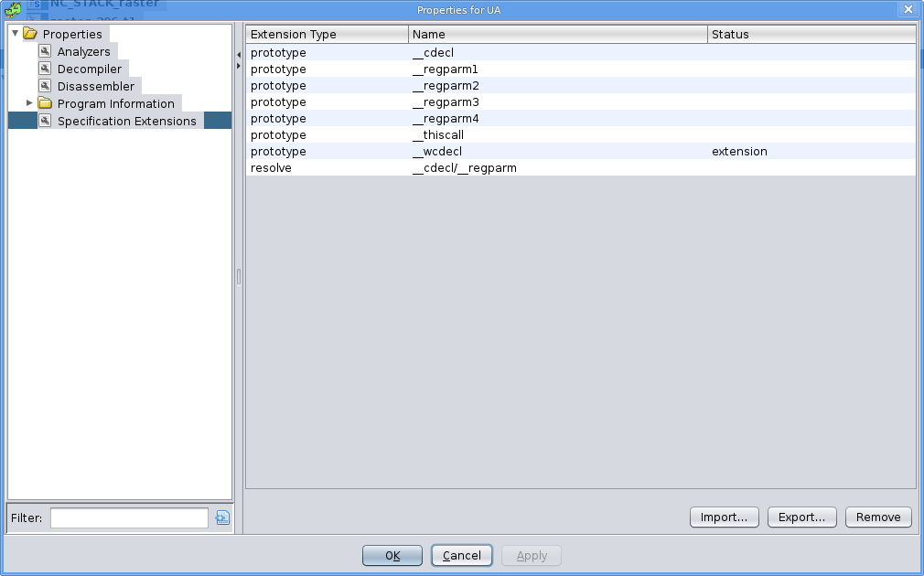Click the Import... button
924x576 pixels.
[725, 517]
